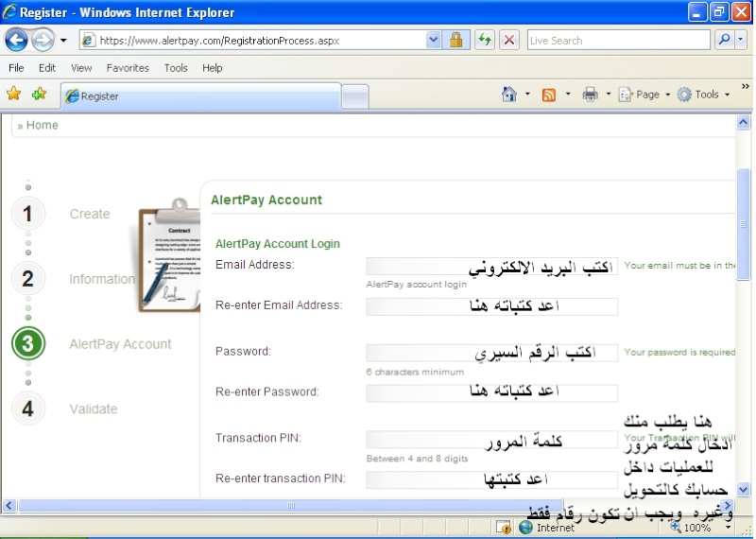Screen dimensions: 756x539
Task: Click the Live Search box
Action: point(618,41)
